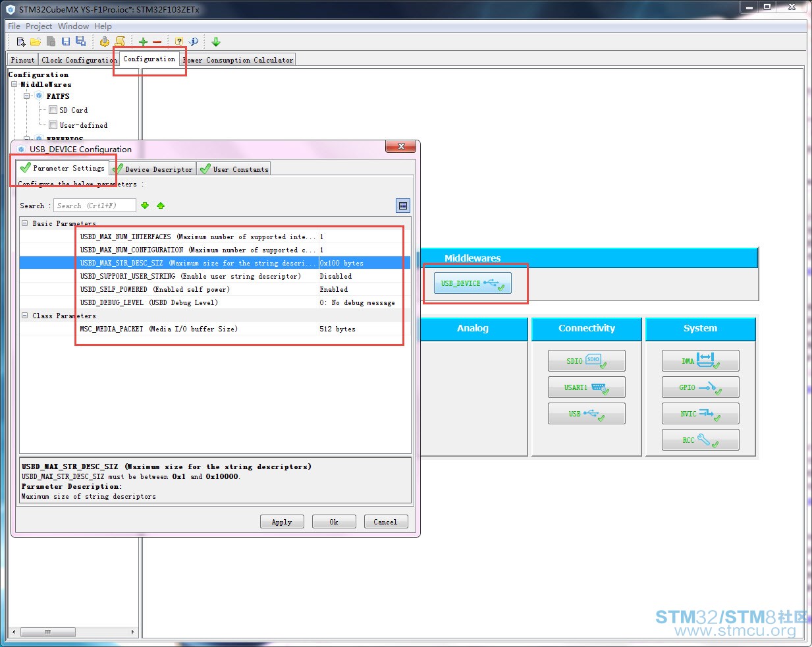
Task: Click the FATFS cube icon in tree
Action: click(x=39, y=96)
